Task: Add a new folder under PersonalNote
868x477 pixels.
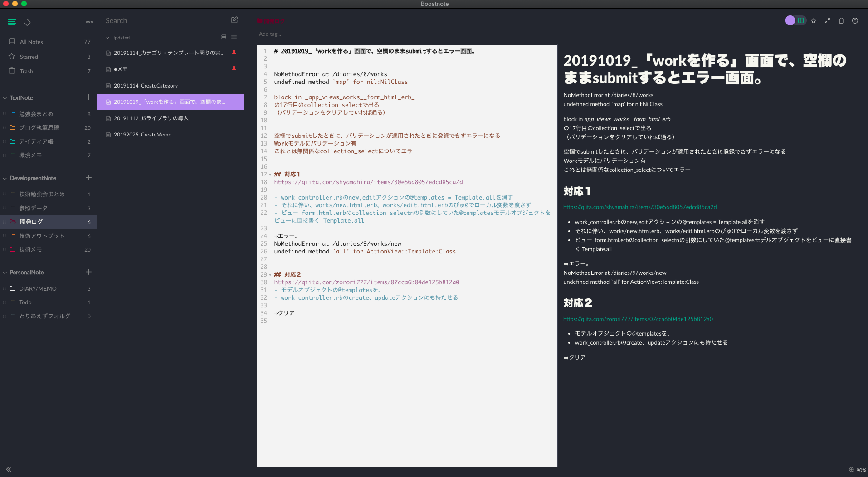Action: (x=88, y=272)
